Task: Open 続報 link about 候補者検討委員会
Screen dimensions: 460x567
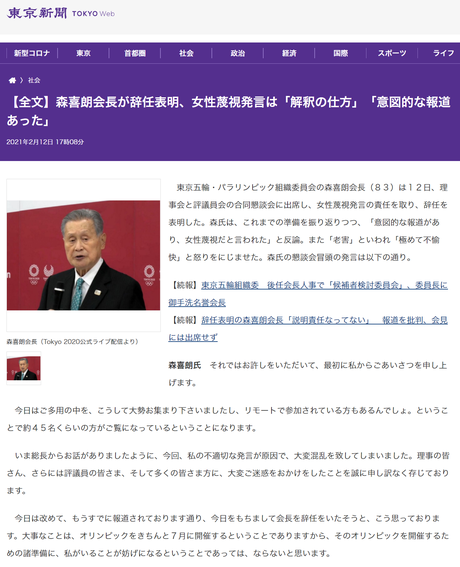Action: click(x=308, y=294)
